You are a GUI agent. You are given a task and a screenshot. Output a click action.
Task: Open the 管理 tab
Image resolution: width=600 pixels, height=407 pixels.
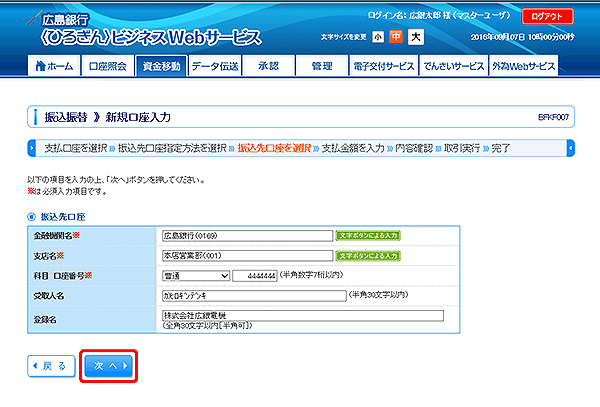click(322, 66)
